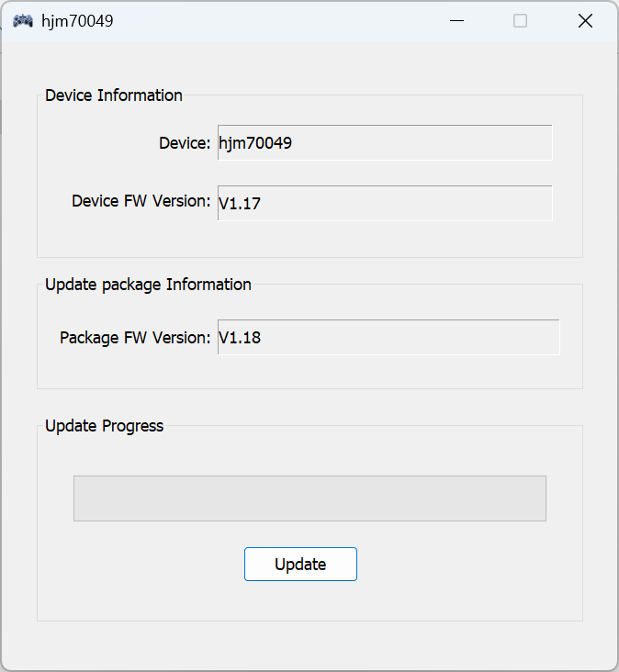Click the empty title bar area
The image size is (619, 672).
click(276, 20)
